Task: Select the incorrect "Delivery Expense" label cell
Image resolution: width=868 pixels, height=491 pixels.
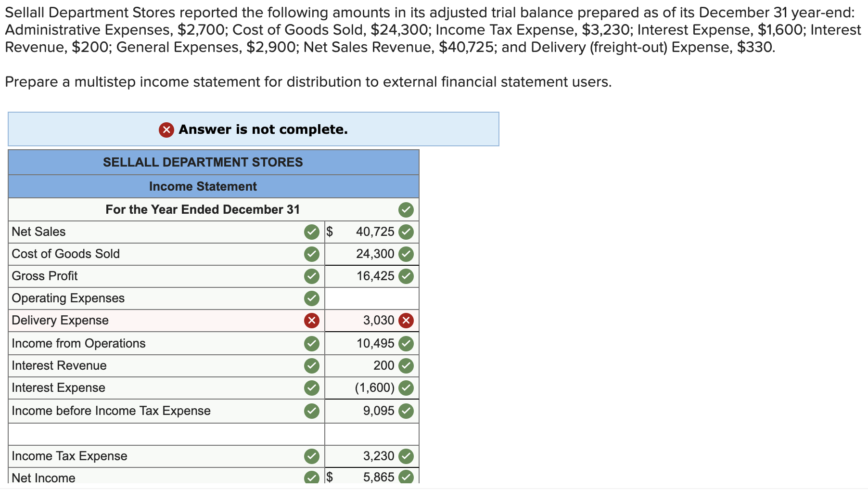Action: 166,321
